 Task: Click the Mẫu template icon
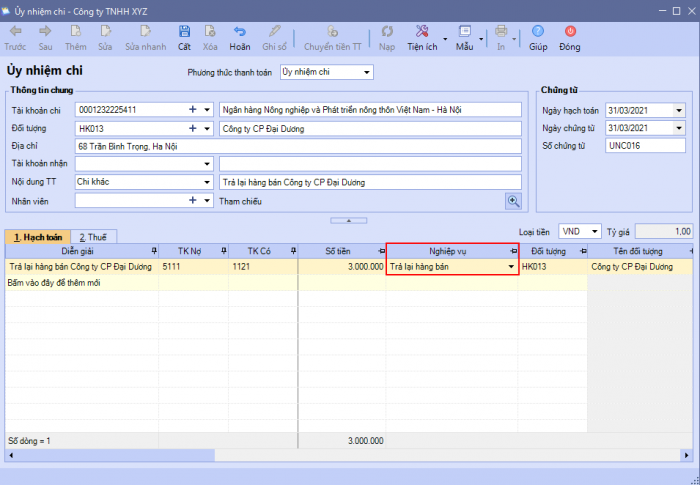click(x=465, y=33)
